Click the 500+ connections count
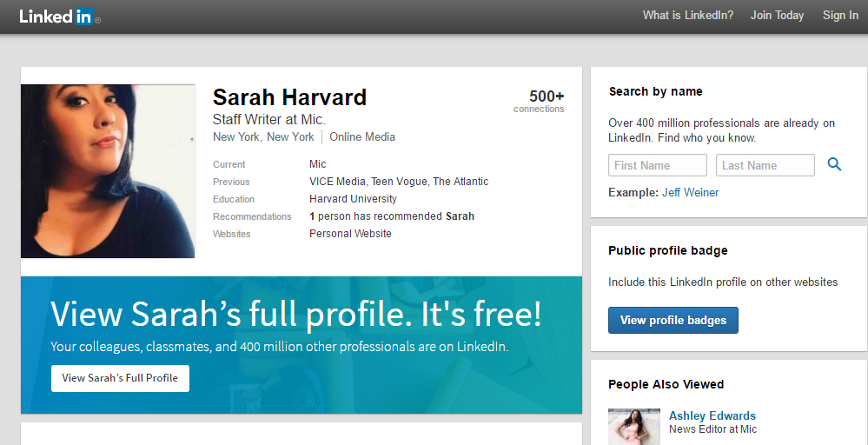The image size is (868, 445). pos(539,102)
